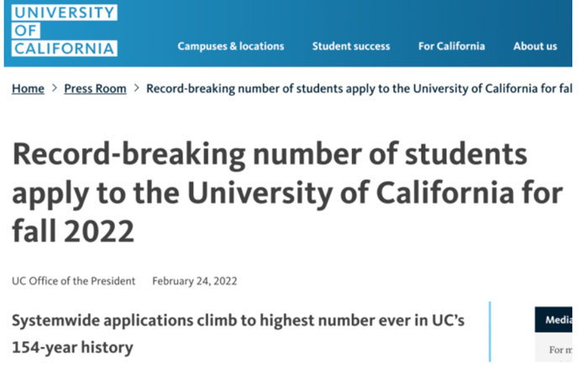Click the February 24, 2022 publication date
This screenshot has height=375, width=588.
tap(194, 281)
